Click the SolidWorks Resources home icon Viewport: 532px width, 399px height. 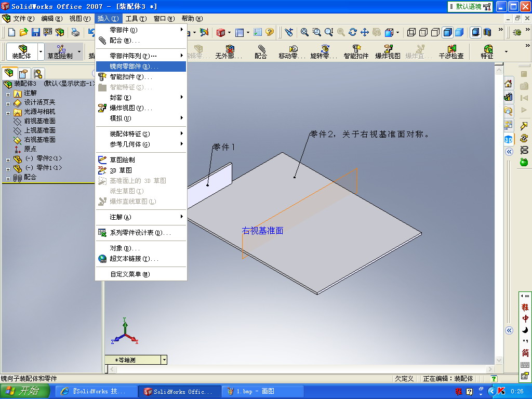click(x=508, y=84)
